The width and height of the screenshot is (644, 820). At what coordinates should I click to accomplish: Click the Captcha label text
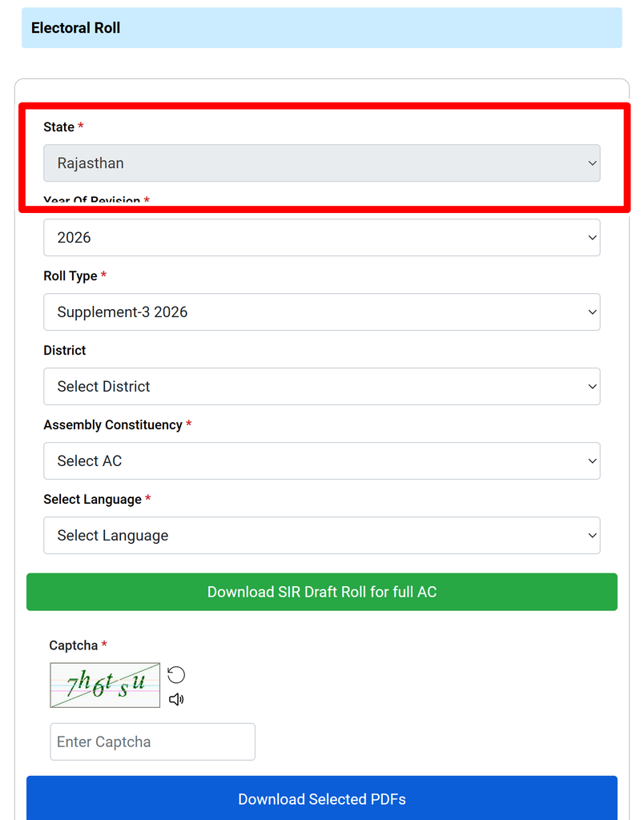[73, 645]
